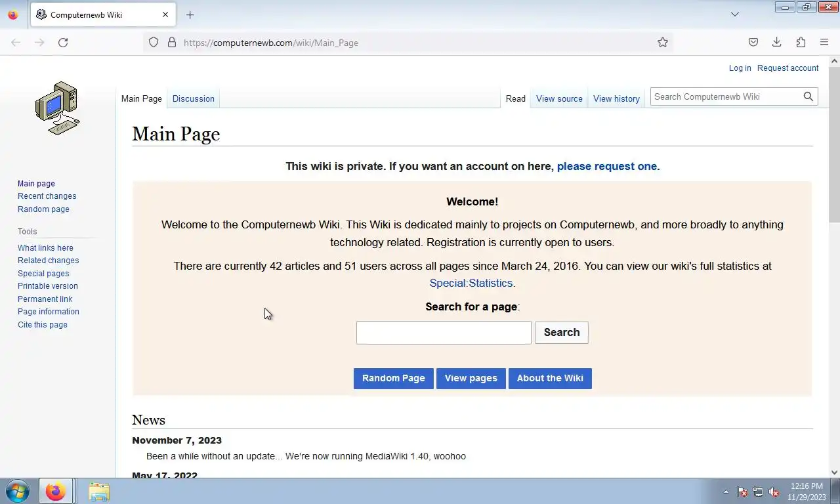840x504 pixels.
Task: Click the View pages button
Action: 471,378
